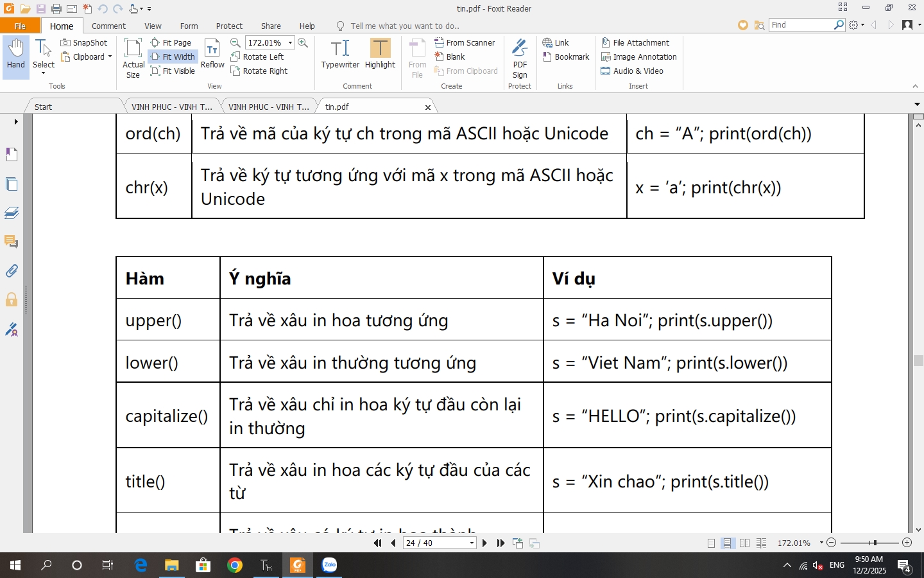Open the Pages thumbnails side panel
924x578 pixels.
coord(12,184)
